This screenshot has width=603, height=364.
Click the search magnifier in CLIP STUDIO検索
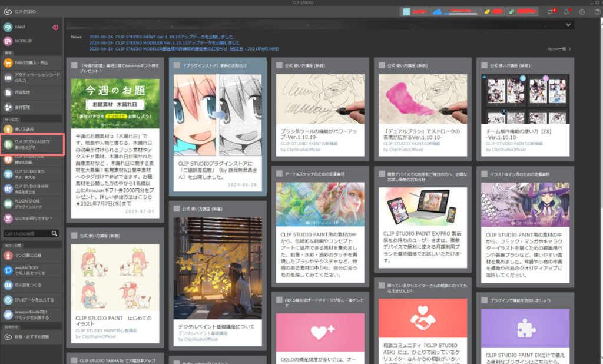(x=54, y=234)
